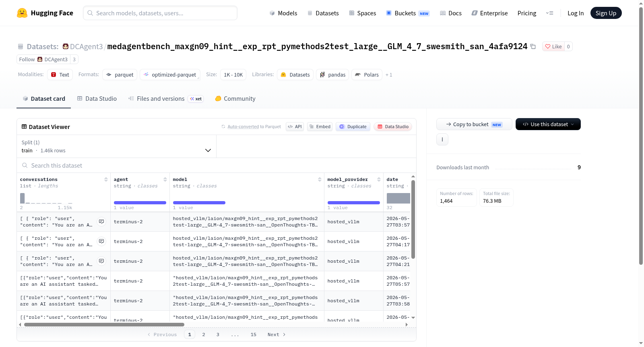Sort the conversations column
Screen dimensions: 644x347
(106, 179)
